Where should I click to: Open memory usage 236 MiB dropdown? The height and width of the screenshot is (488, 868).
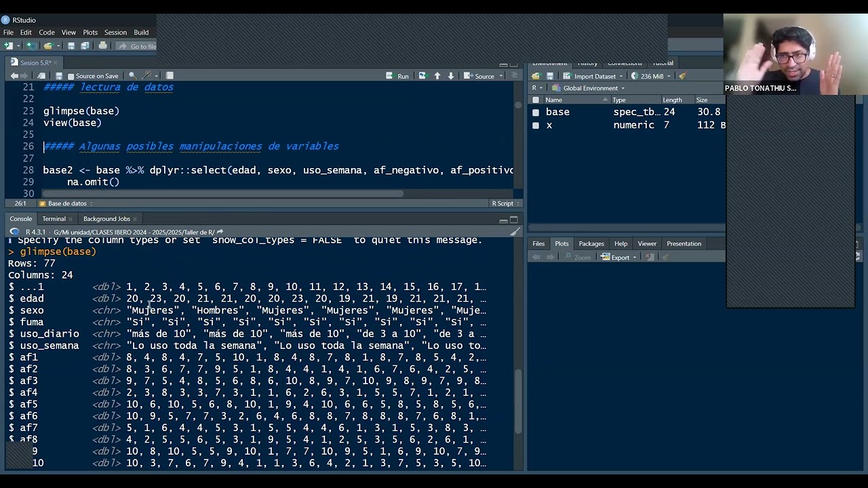[x=651, y=76]
